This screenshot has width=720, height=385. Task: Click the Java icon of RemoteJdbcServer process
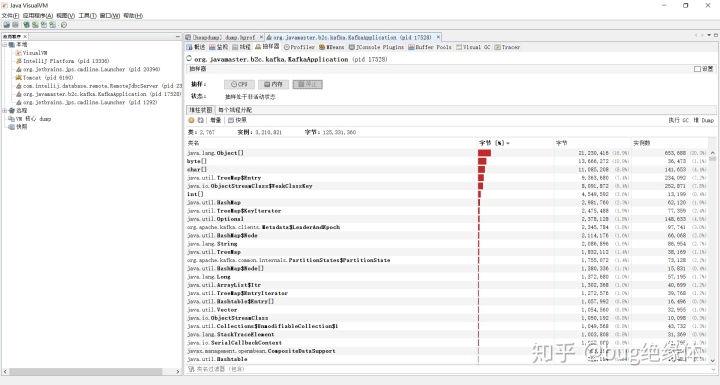19,86
